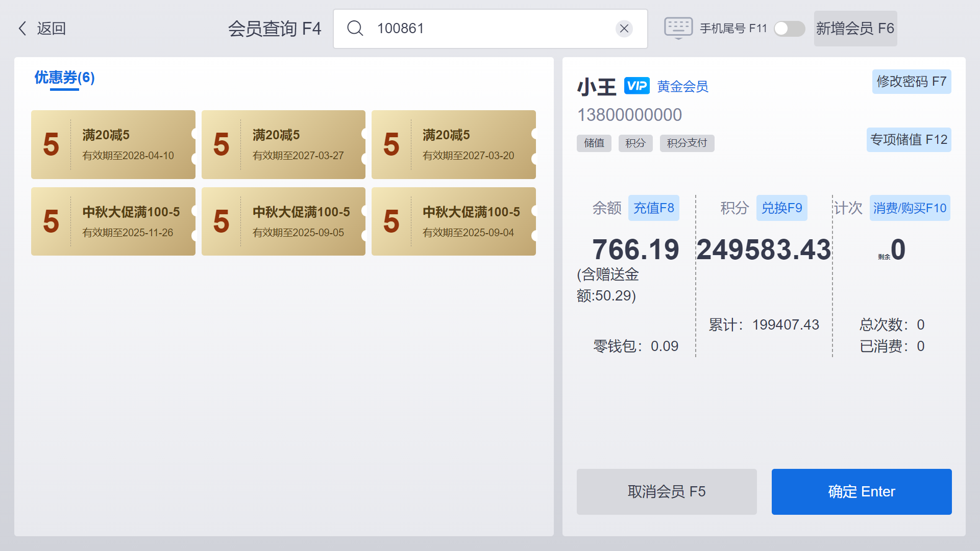980x551 pixels.
Task: Select coupon valid until 2028-04-10
Action: [113, 144]
